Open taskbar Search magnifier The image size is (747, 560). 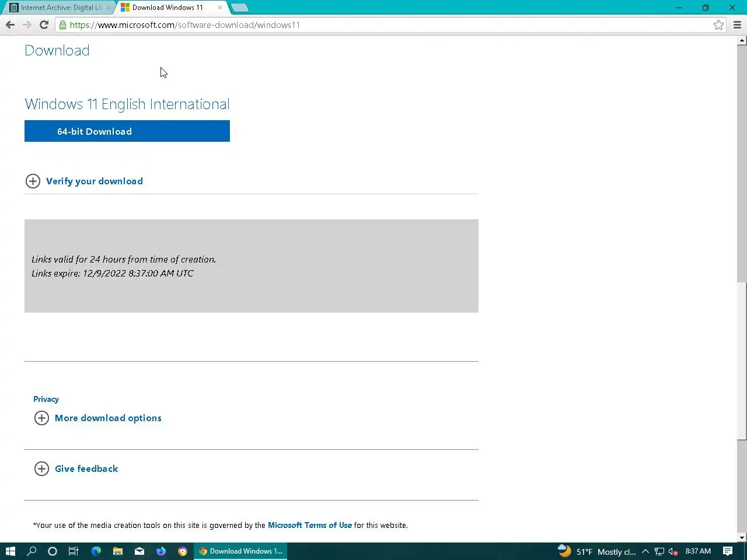(32, 551)
